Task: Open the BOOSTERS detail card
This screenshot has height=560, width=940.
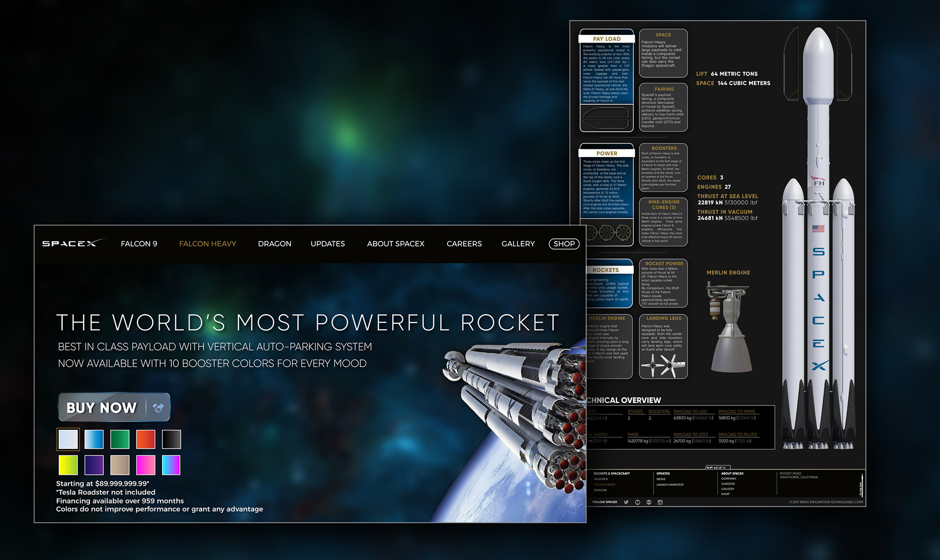Action: pyautogui.click(x=663, y=168)
